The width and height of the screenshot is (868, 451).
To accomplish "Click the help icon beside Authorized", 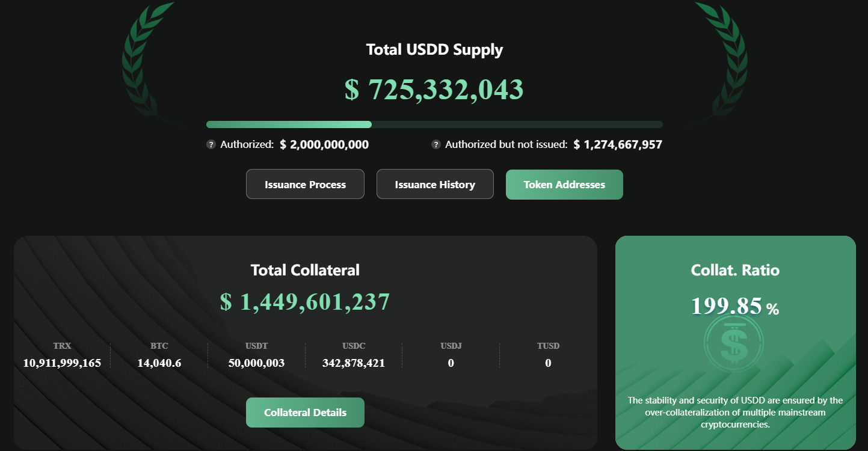I will click(x=211, y=144).
